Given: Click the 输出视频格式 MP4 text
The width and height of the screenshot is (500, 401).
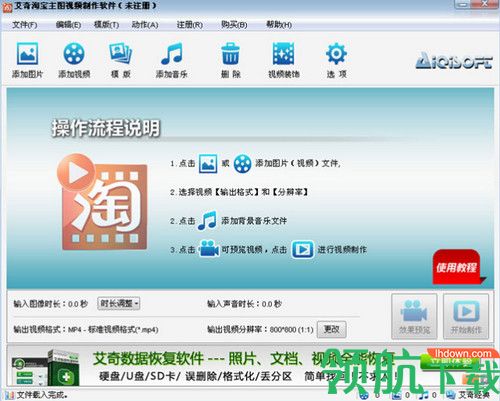Looking at the screenshot, I should (86, 330).
